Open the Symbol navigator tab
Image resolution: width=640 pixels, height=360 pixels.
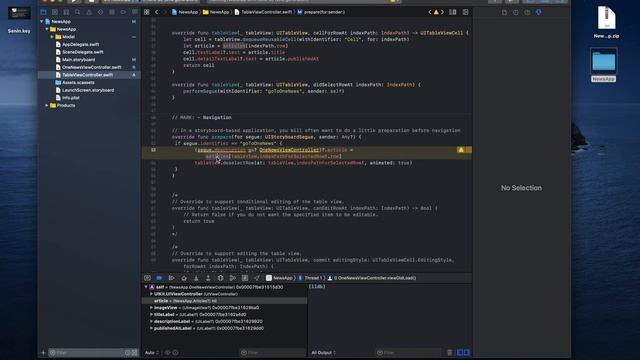coord(66,12)
